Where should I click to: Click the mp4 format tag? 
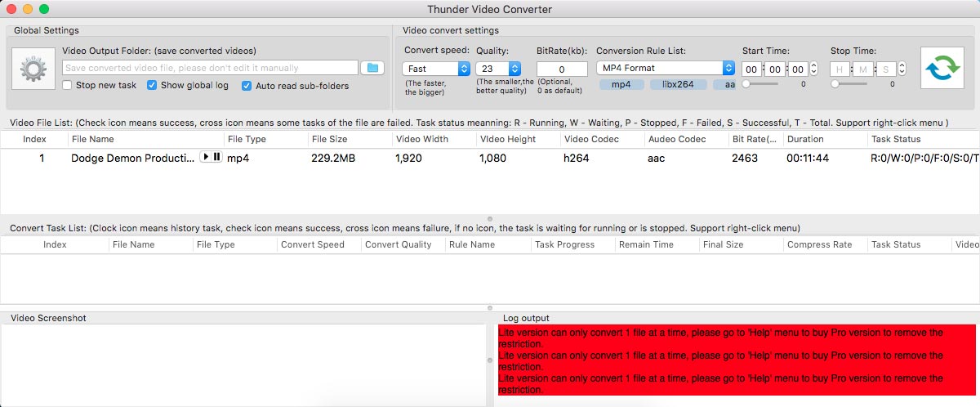click(x=621, y=85)
